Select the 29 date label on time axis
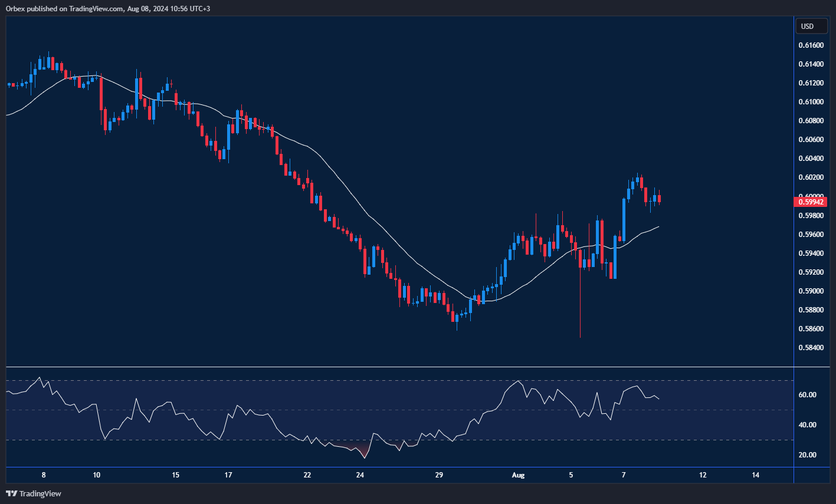 [x=438, y=475]
